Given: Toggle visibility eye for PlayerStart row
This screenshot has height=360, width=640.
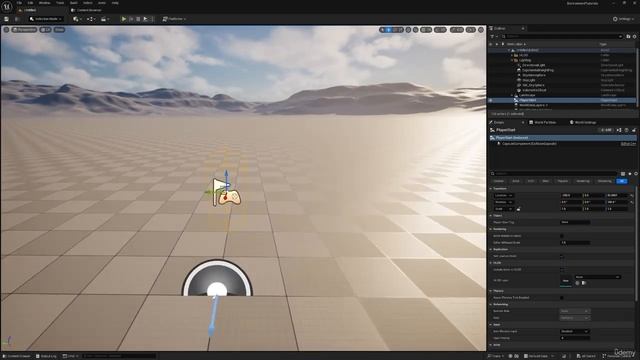Looking at the screenshot, I should pyautogui.click(x=491, y=100).
